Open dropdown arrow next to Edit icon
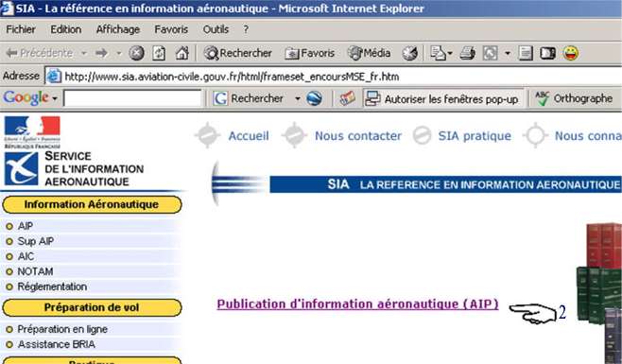 click(x=508, y=53)
